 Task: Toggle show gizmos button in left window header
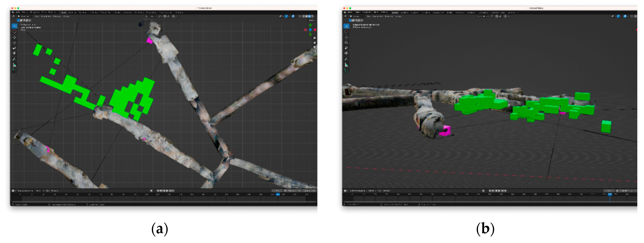(287, 16)
